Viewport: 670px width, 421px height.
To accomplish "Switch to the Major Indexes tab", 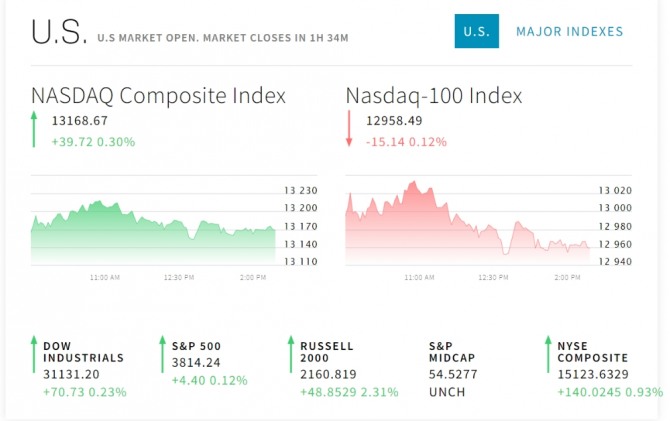I will [569, 32].
